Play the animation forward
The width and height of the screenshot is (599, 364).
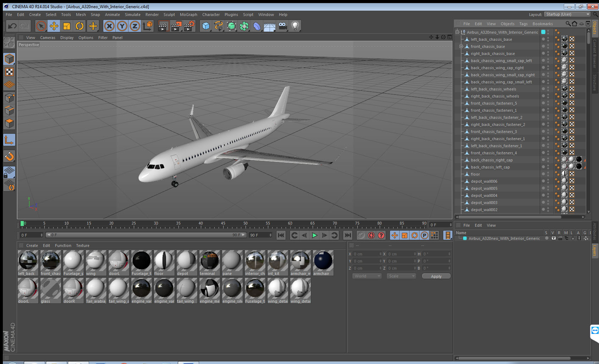[314, 235]
